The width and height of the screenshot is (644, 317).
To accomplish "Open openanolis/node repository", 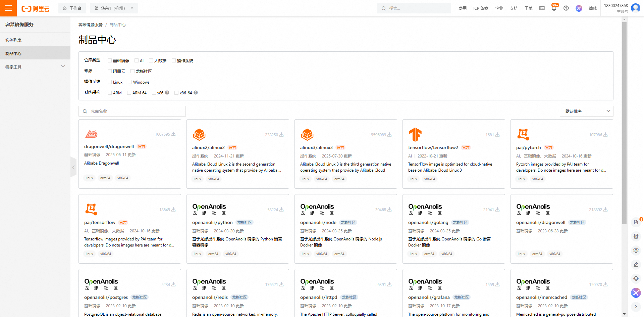I will pyautogui.click(x=318, y=222).
